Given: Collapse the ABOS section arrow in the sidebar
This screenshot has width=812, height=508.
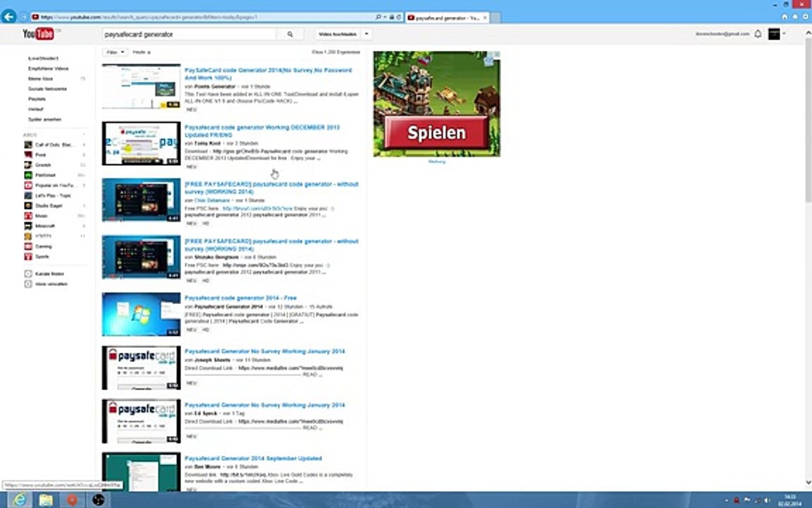Looking at the screenshot, I should coord(84,135).
